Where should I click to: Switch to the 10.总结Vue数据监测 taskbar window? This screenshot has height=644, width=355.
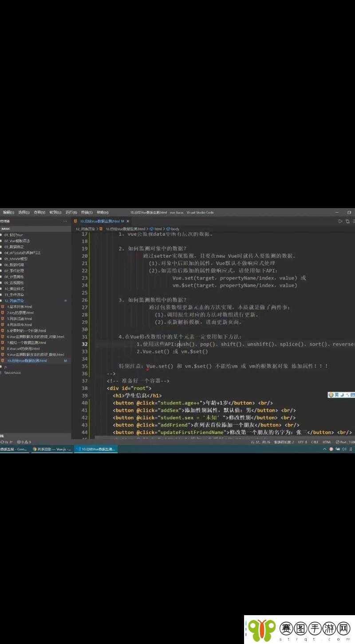coord(96,449)
